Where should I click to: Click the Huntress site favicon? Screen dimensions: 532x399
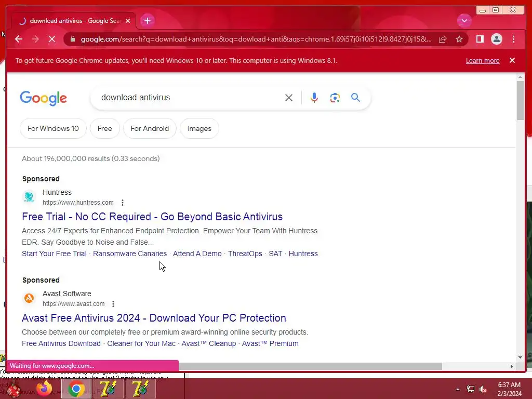pyautogui.click(x=29, y=197)
